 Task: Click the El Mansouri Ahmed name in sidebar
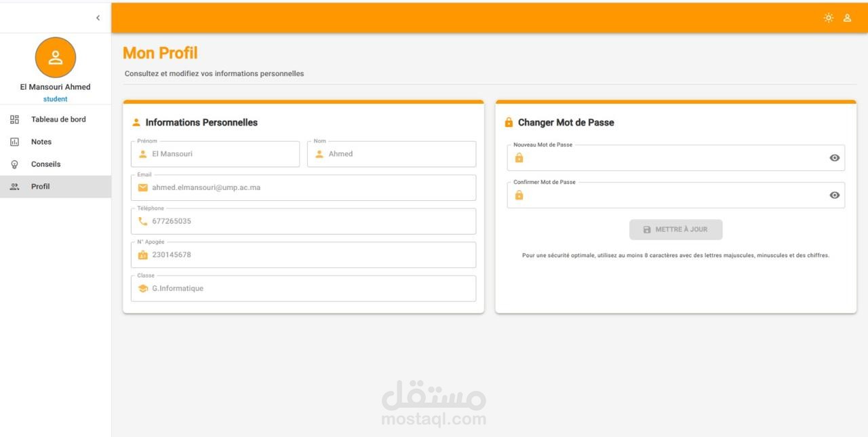point(56,87)
